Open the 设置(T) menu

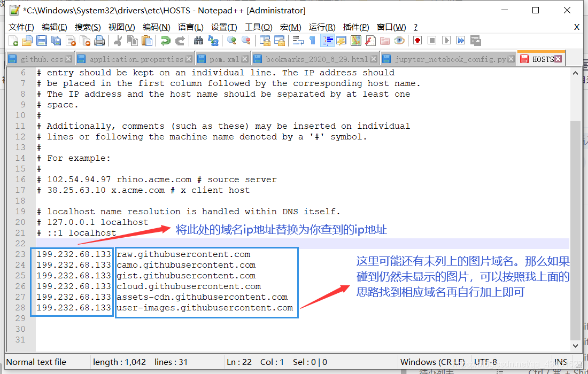pos(225,27)
